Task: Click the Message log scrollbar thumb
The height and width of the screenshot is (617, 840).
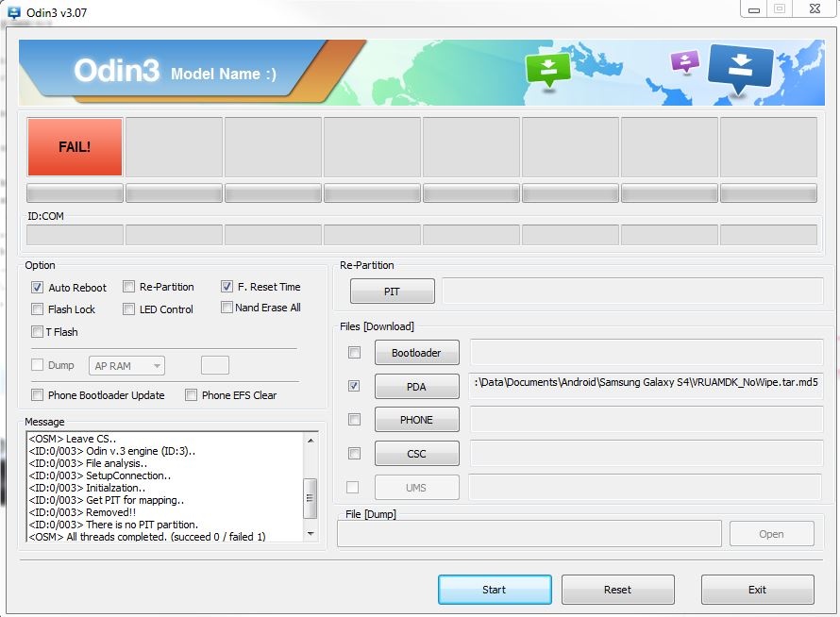Action: coord(311,498)
